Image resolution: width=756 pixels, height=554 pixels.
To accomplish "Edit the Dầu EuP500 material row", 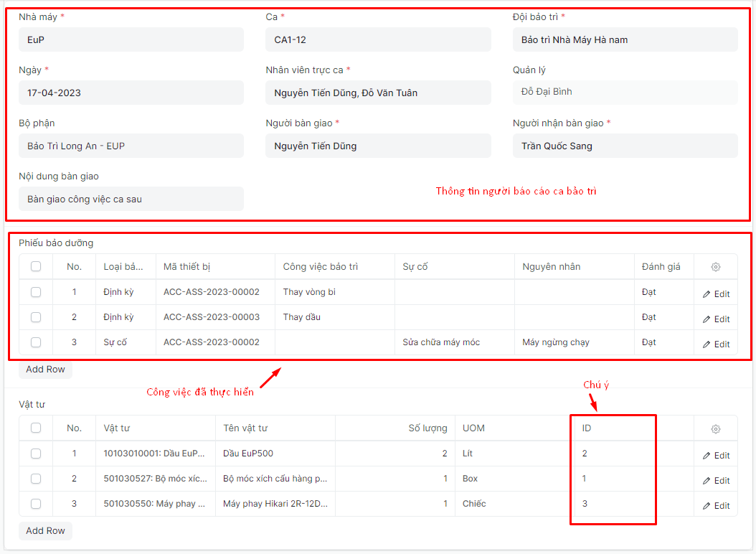I will [x=716, y=456].
